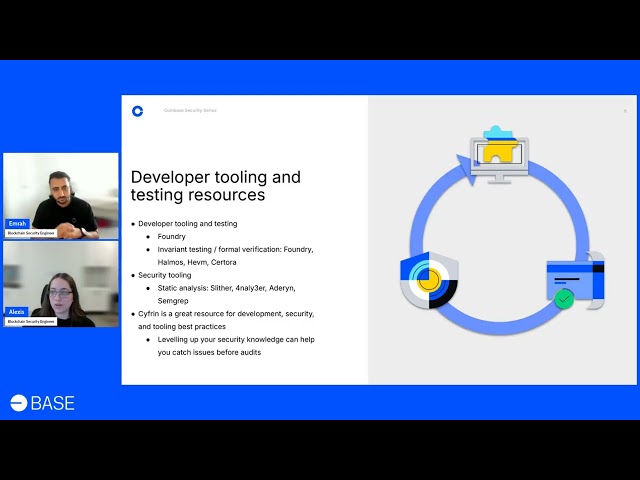
Task: Click the 'Developer tooling and testing' bullet
Action: 188,224
